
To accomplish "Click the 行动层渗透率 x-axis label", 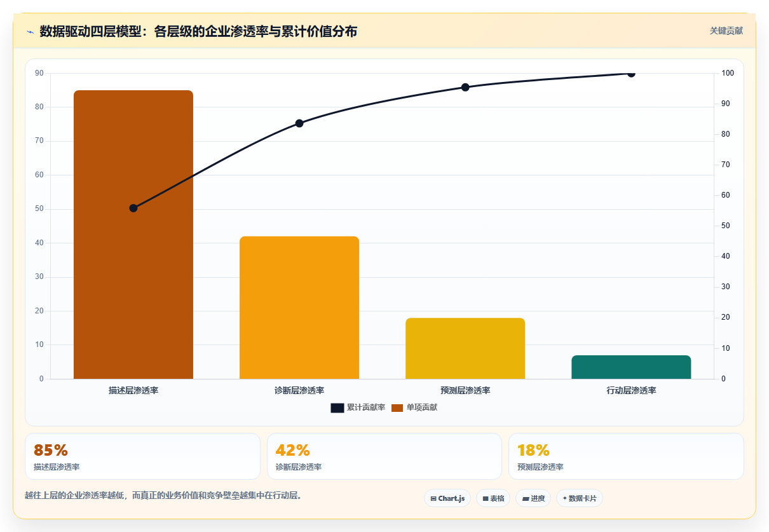I will tap(631, 390).
